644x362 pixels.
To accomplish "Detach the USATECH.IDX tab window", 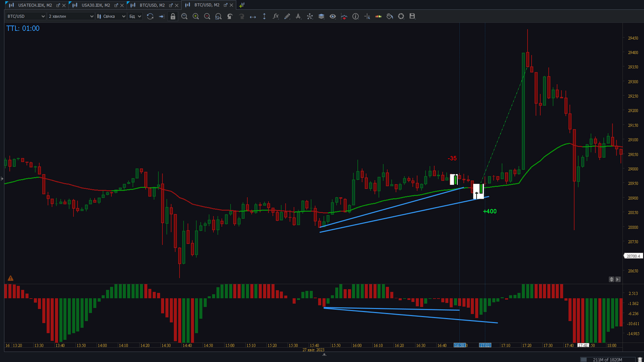I will (58, 5).
